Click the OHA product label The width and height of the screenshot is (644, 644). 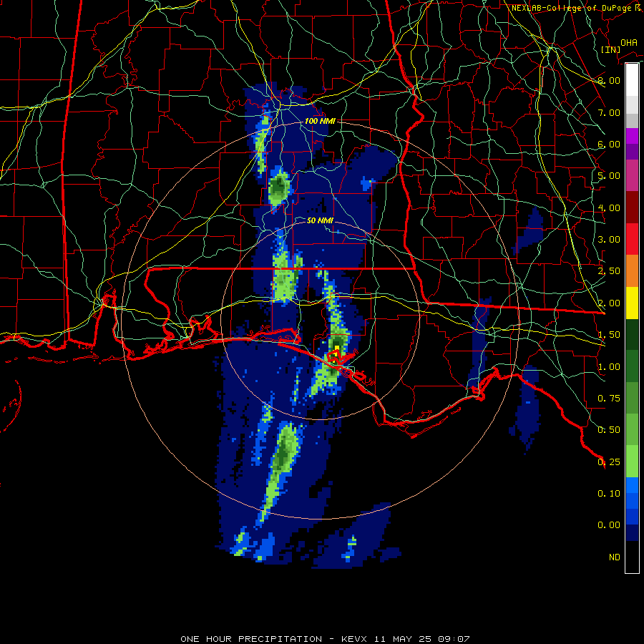point(629,43)
